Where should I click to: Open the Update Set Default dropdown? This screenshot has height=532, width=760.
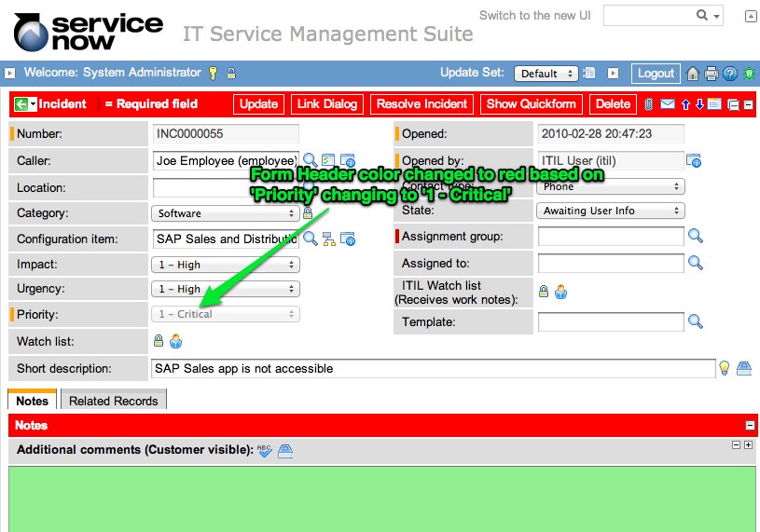click(x=546, y=74)
